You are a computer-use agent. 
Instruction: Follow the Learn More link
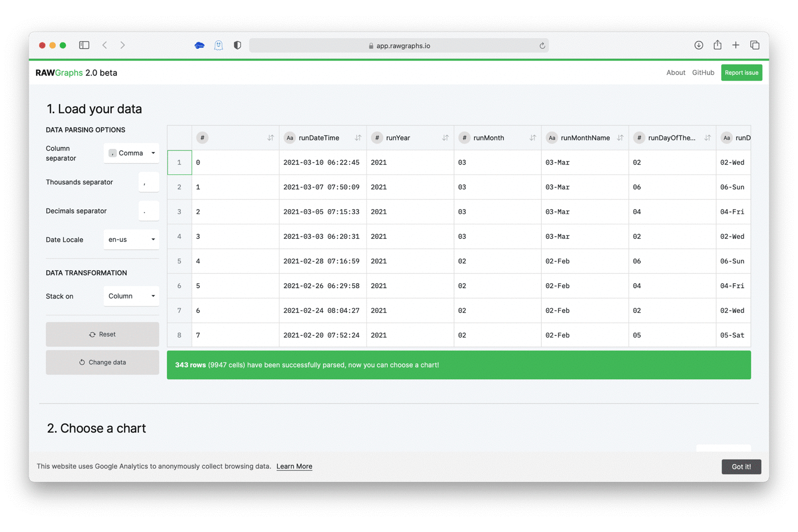pos(294,466)
